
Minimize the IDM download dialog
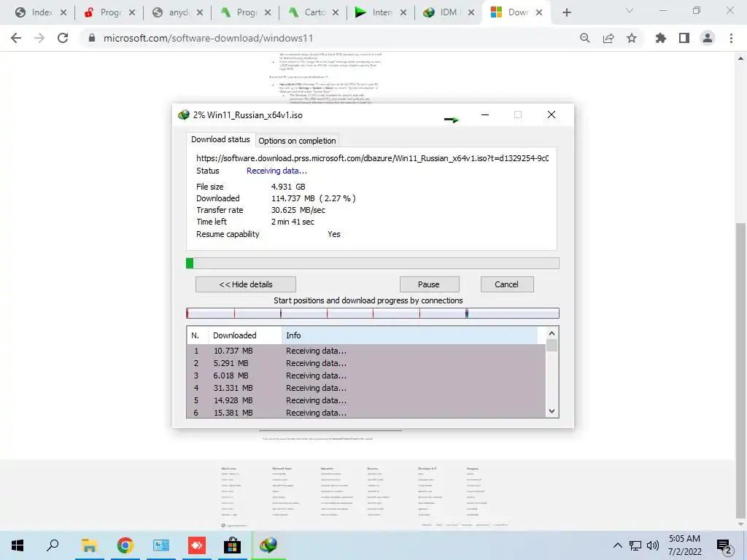click(x=485, y=114)
